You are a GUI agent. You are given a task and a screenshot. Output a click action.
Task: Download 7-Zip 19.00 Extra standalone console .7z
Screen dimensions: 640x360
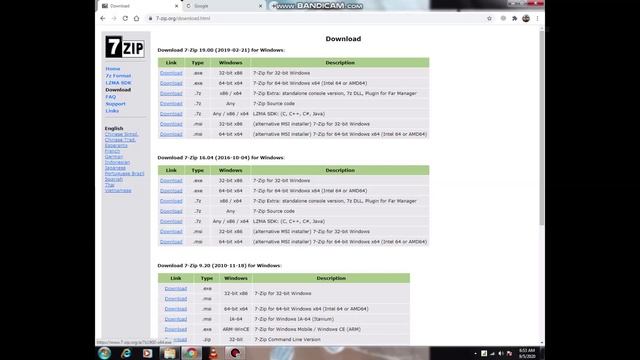coord(171,93)
